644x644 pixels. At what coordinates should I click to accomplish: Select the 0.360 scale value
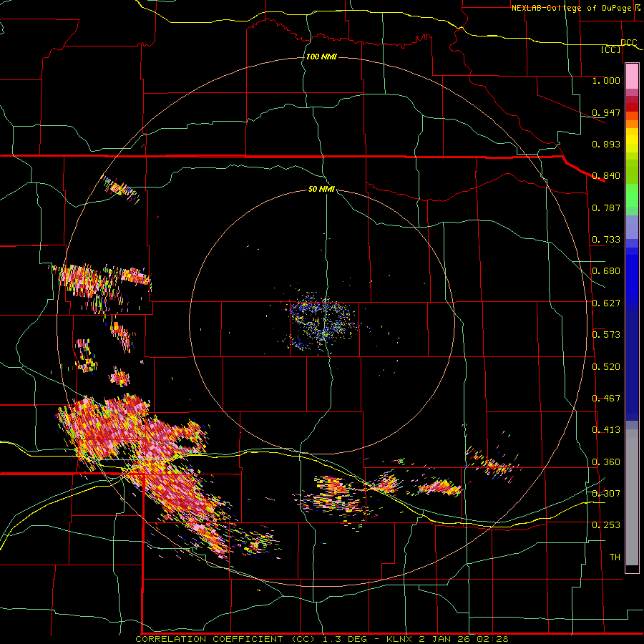(x=606, y=462)
